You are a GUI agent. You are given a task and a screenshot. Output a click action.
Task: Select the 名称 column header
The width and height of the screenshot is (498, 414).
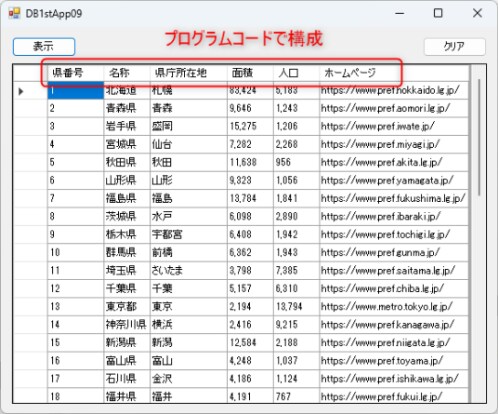coord(127,73)
